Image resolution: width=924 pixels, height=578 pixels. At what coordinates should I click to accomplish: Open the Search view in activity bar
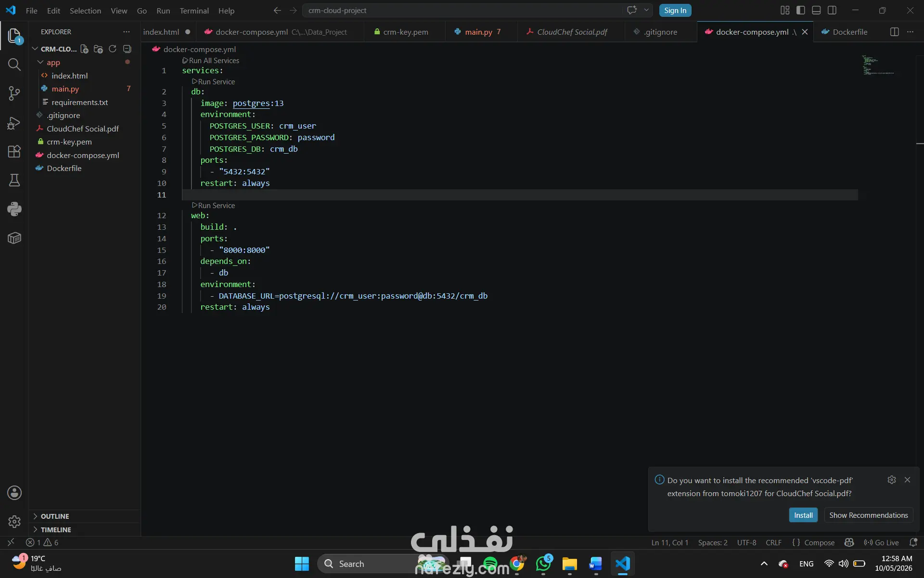point(14,65)
